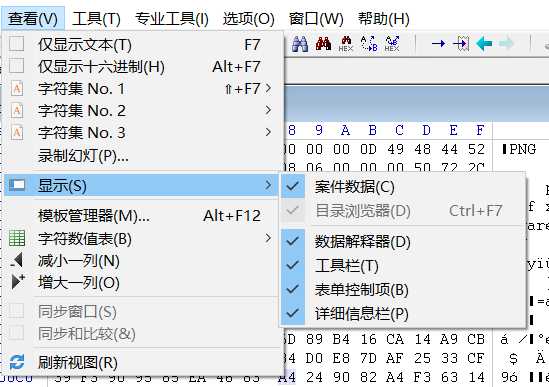Image resolution: width=549 pixels, height=387 pixels.
Task: Toggle the 仅显示十六进制(H) checkbox
Action: pyautogui.click(x=16, y=66)
